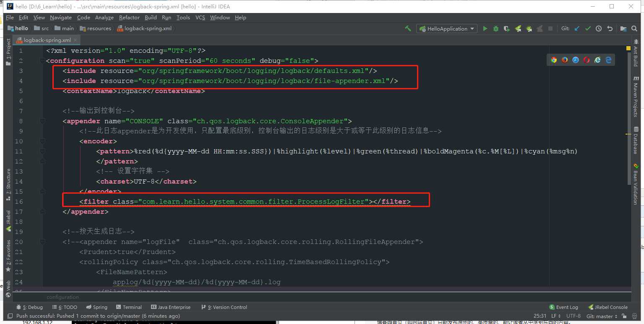644x324 pixels.
Task: Open the Refactor menu
Action: [x=129, y=18]
